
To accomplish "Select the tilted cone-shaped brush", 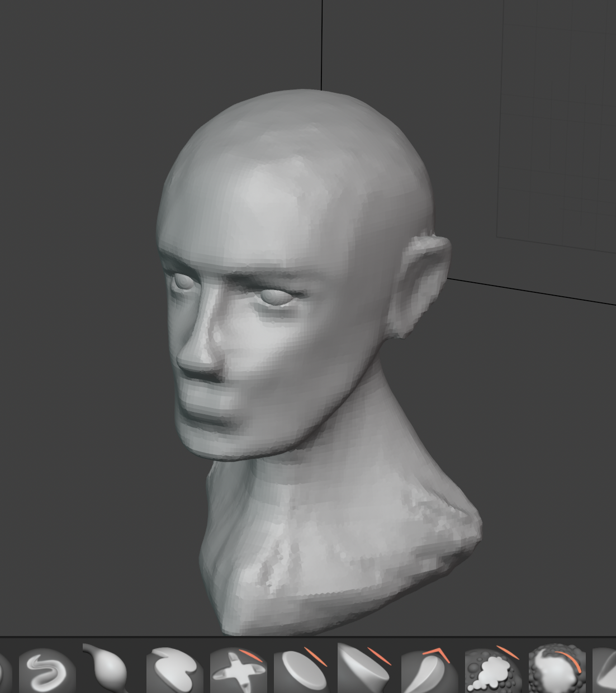I will (x=366, y=668).
